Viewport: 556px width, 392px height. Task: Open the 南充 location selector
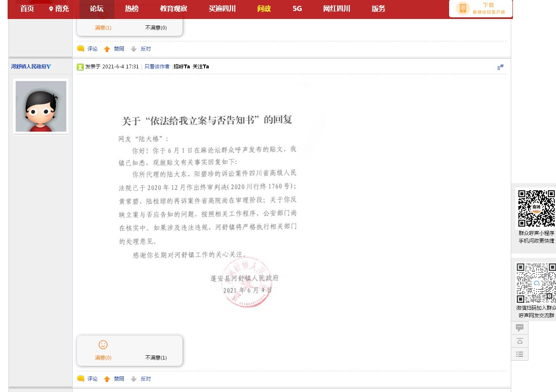click(59, 8)
